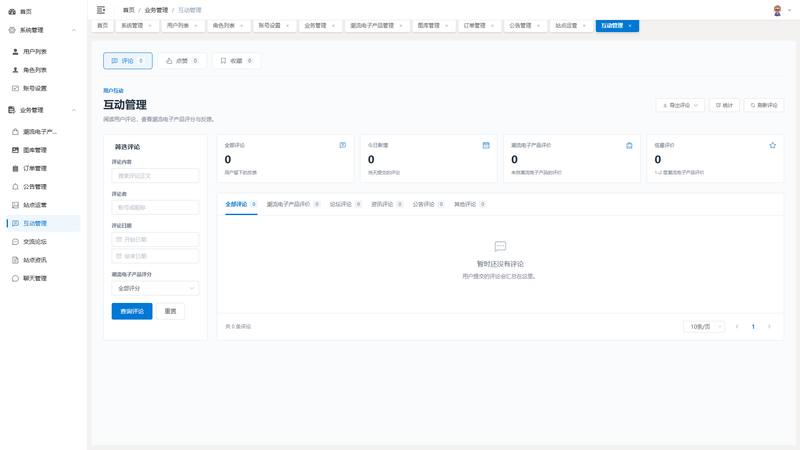Open 站点资讯 in the sidebar

coord(44,260)
